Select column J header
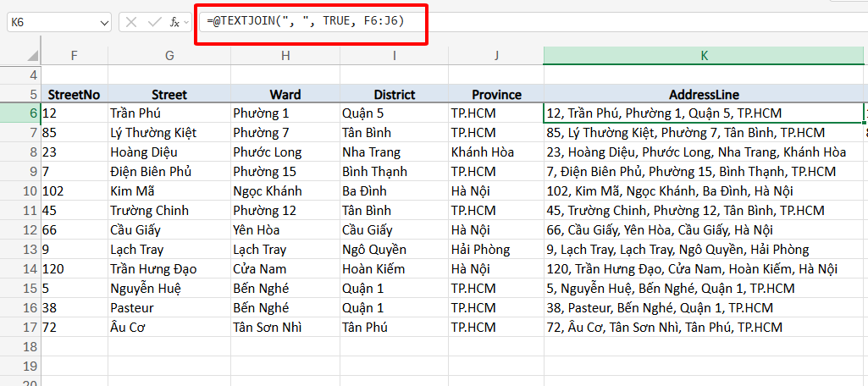Image resolution: width=868 pixels, height=386 pixels. 496,55
